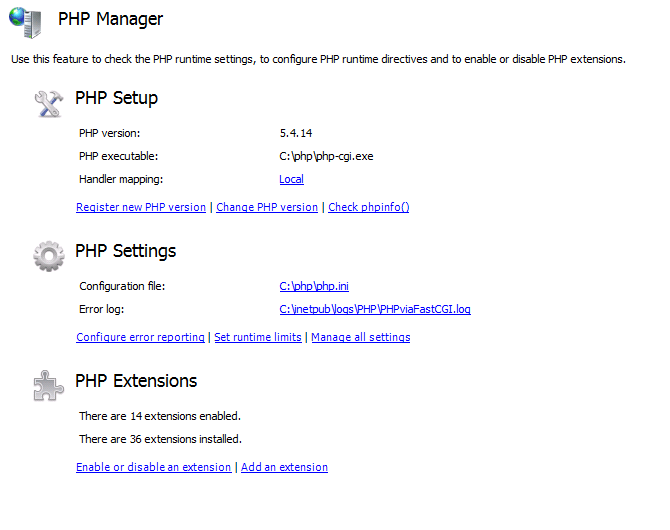Open Set runtime limits link
The image size is (670, 530).
258,337
